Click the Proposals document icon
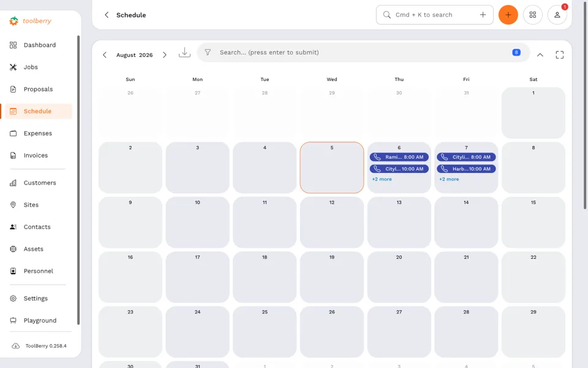Viewport: 588px width, 368px height. click(13, 90)
